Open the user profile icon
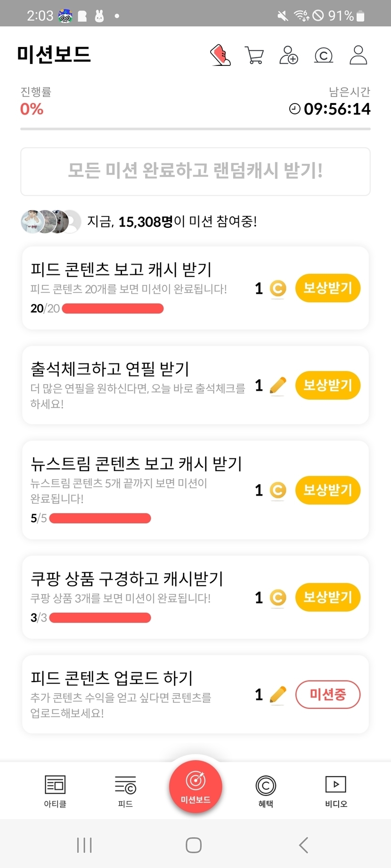 358,56
